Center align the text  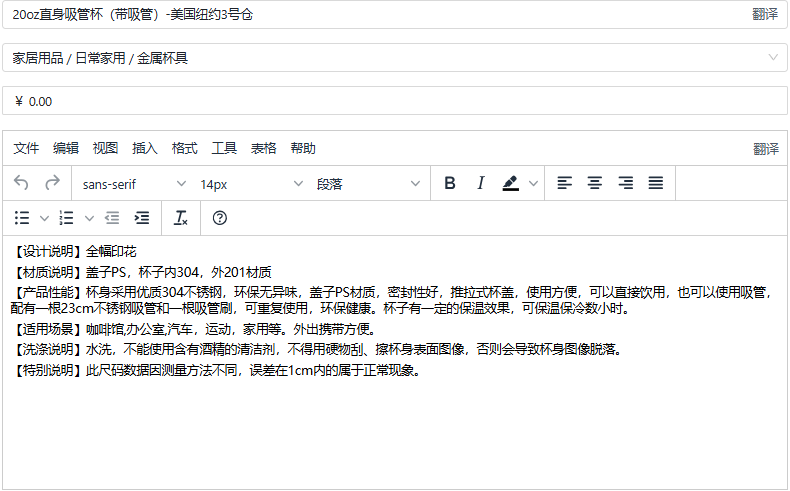[595, 183]
